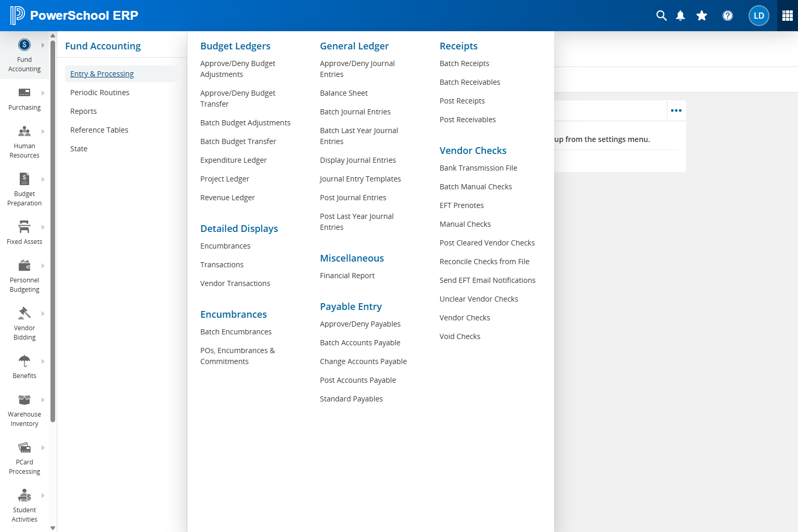Open Bank Transmission File
The height and width of the screenshot is (532, 798).
(479, 168)
